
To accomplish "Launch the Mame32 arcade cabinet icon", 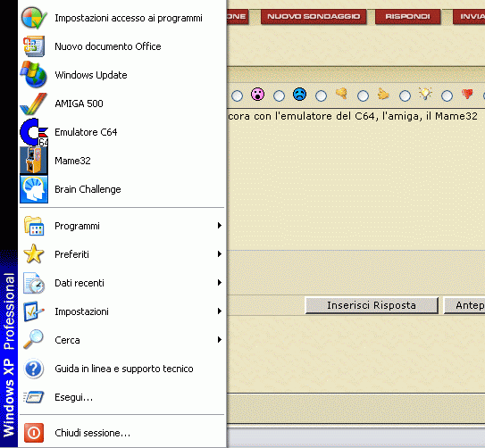I will click(x=34, y=161).
